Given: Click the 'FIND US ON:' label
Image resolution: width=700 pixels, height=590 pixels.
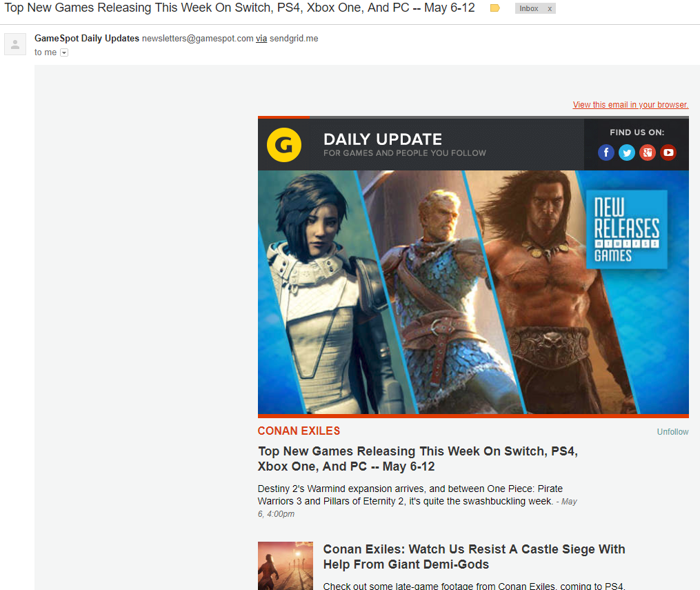Looking at the screenshot, I should point(637,132).
